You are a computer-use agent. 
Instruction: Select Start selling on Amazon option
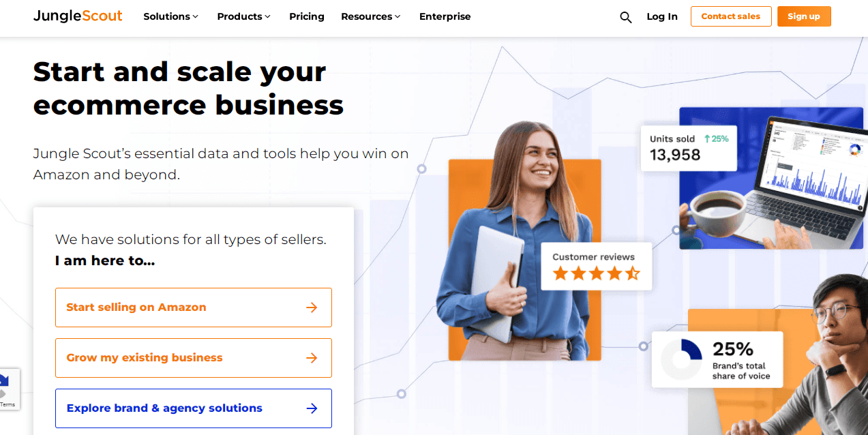point(194,307)
